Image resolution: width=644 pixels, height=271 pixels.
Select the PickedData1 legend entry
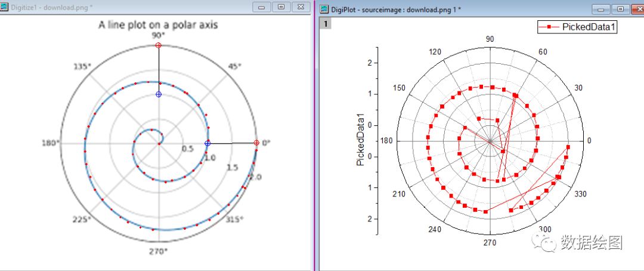click(x=577, y=27)
